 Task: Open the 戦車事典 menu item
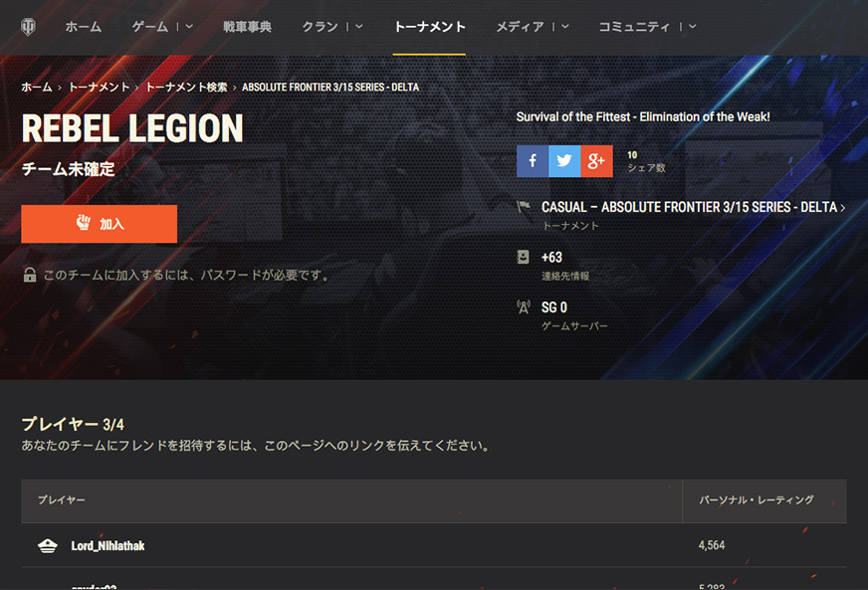point(247,27)
